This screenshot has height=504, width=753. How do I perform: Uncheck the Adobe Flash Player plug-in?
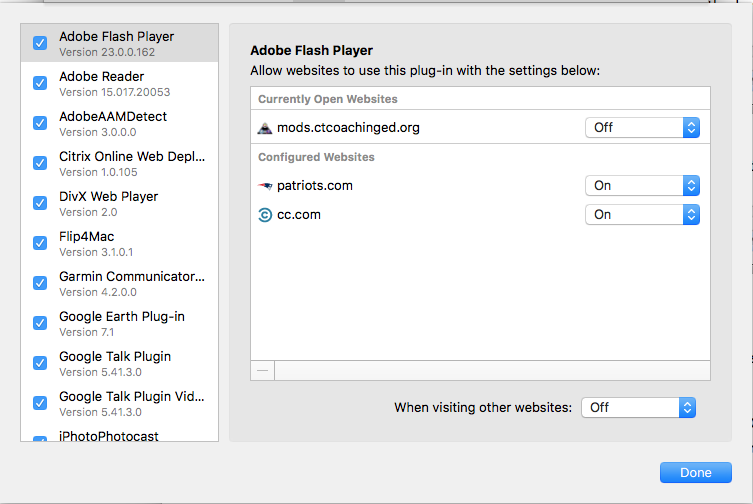[40, 43]
